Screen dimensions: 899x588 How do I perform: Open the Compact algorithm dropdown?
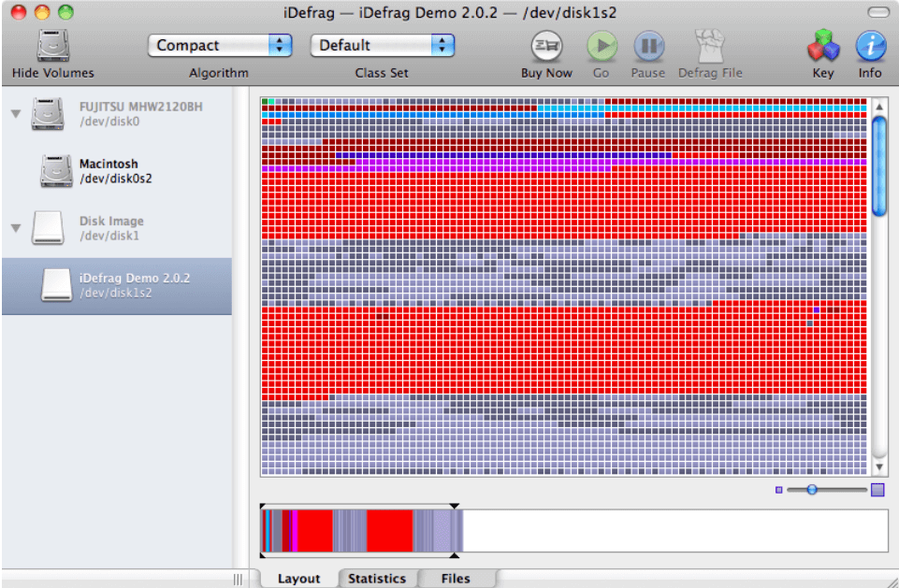(220, 45)
